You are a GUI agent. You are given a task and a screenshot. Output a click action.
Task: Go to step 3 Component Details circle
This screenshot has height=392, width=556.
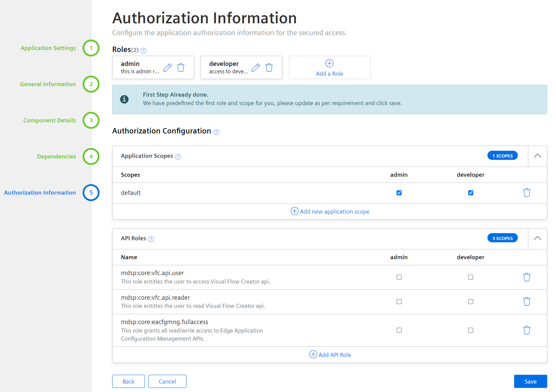(91, 120)
